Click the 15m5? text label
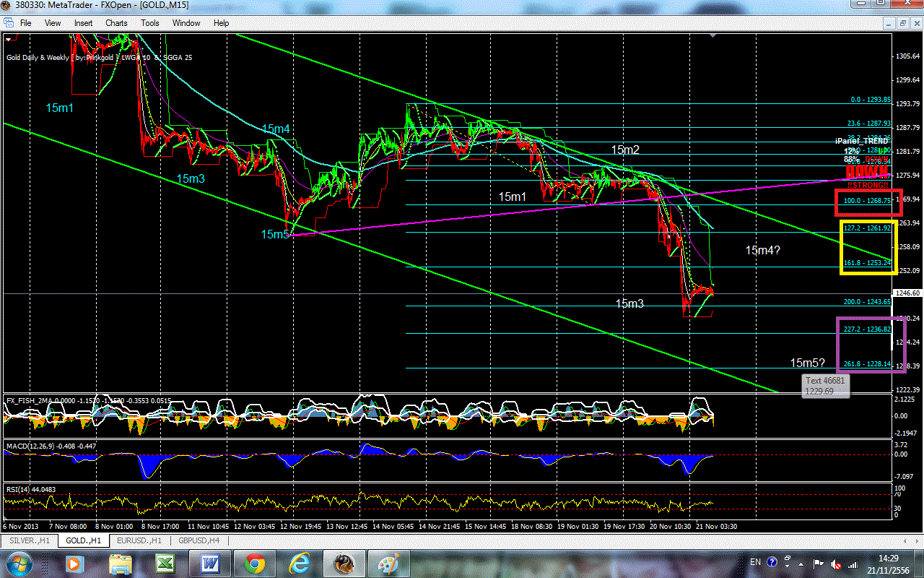Screen dimensions: 924x578 tap(808, 363)
